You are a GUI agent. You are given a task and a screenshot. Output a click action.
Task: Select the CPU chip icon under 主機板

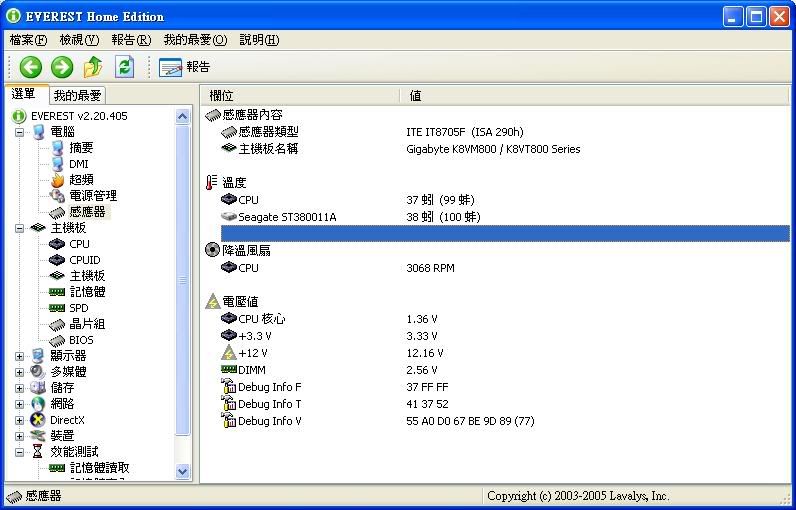57,244
